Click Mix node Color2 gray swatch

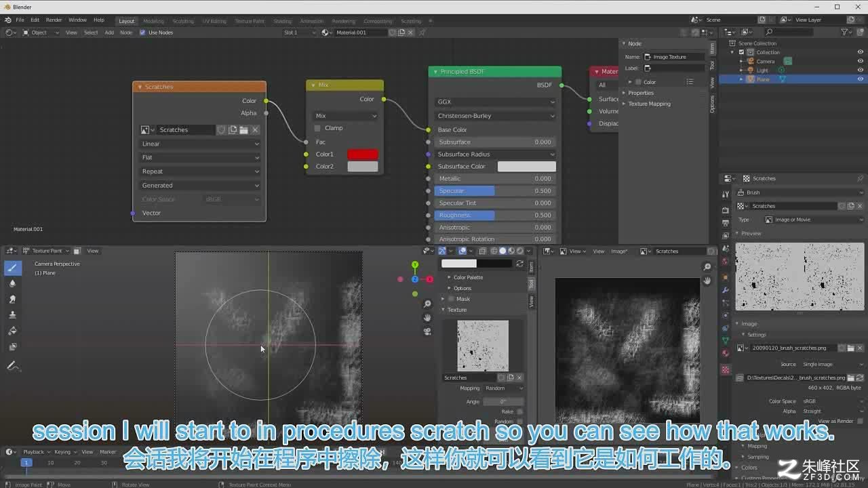click(363, 167)
